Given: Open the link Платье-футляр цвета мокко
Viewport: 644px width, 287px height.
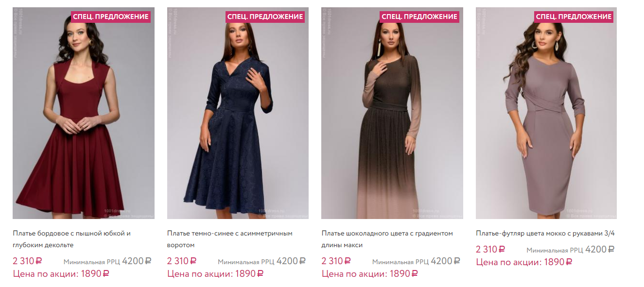Looking at the screenshot, I should (x=545, y=234).
